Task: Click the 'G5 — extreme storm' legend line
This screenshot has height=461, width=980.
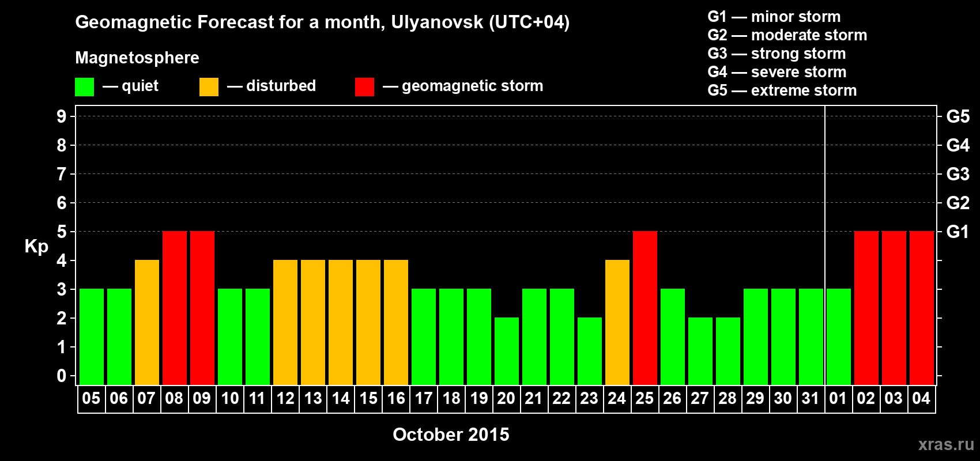Action: pyautogui.click(x=782, y=90)
